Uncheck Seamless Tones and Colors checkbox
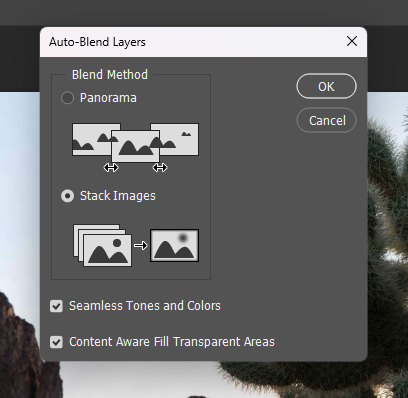 pos(56,306)
